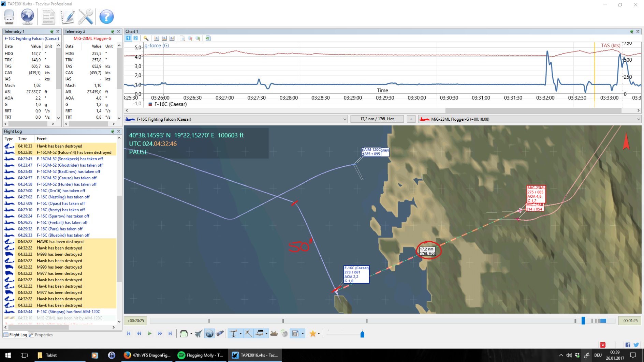Open the Firefox 47th VFS DragonFig taskbar item
644x362 pixels.
[x=147, y=355]
